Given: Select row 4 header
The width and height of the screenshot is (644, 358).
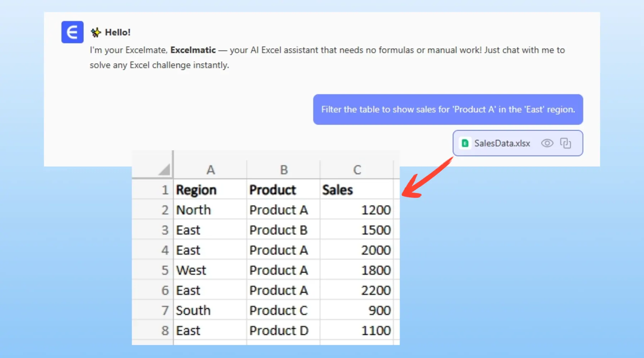Looking at the screenshot, I should click(165, 250).
